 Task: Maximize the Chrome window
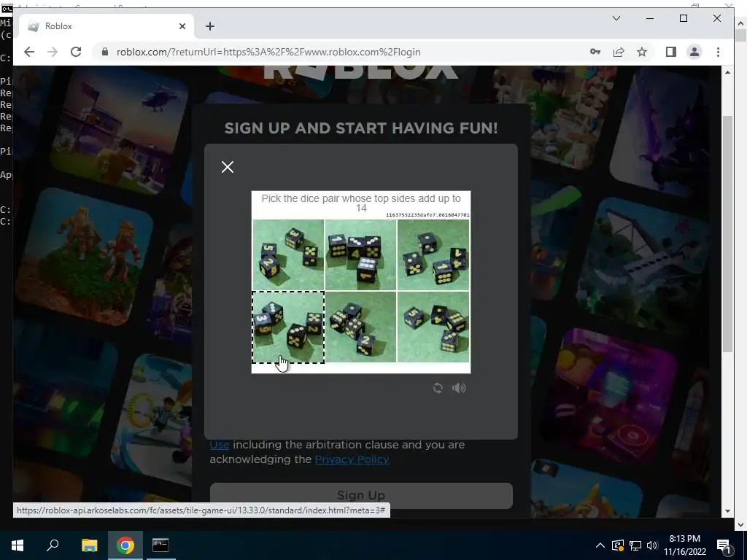tap(683, 18)
